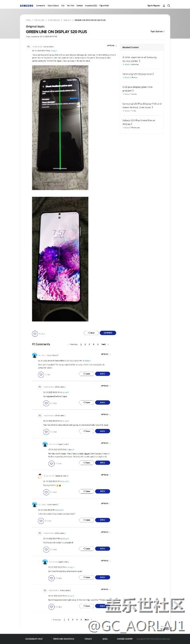Viewport: 190px width, 644px height.
Task: Open Community menu in top navigation
Action: [x=40, y=6]
